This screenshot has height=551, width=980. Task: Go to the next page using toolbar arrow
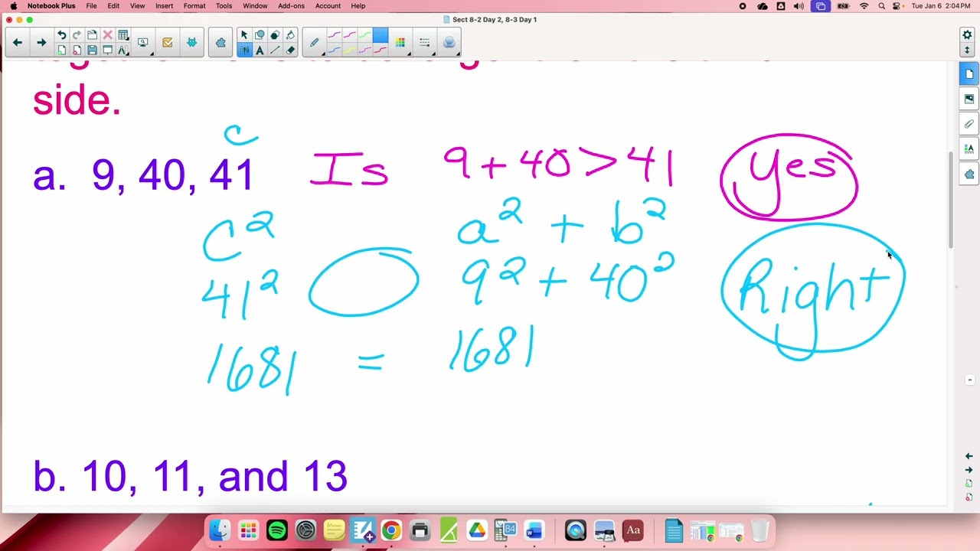click(41, 42)
